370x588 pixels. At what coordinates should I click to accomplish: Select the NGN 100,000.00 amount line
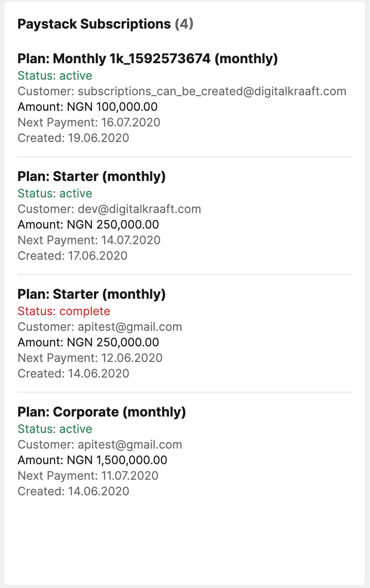click(88, 107)
